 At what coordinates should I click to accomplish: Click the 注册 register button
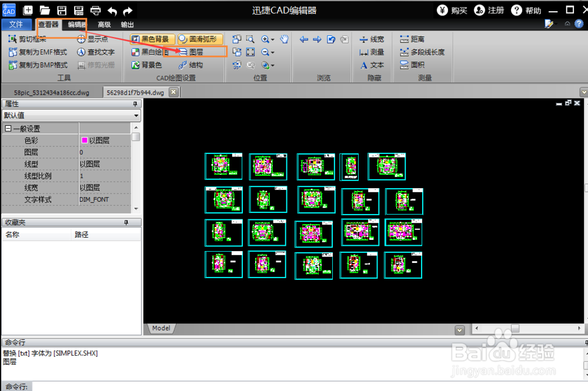click(x=489, y=10)
